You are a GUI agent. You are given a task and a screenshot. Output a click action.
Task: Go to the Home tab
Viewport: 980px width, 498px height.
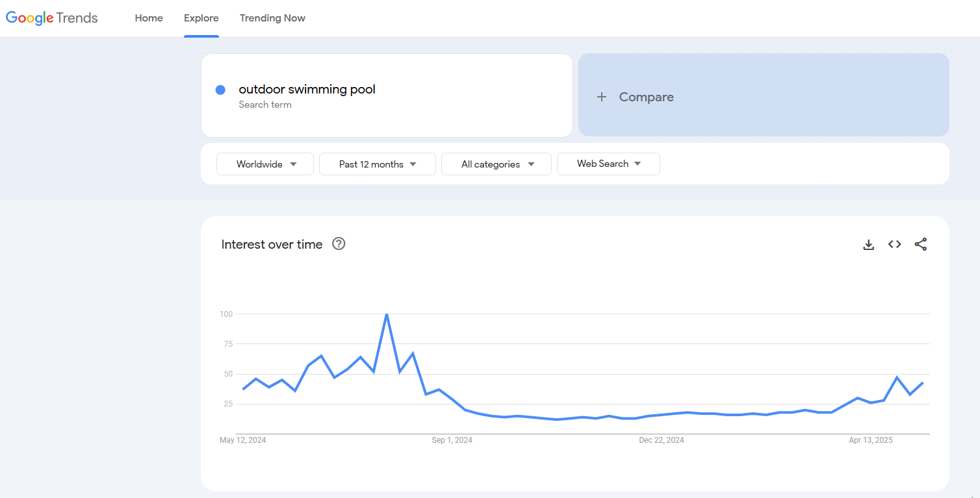(149, 18)
